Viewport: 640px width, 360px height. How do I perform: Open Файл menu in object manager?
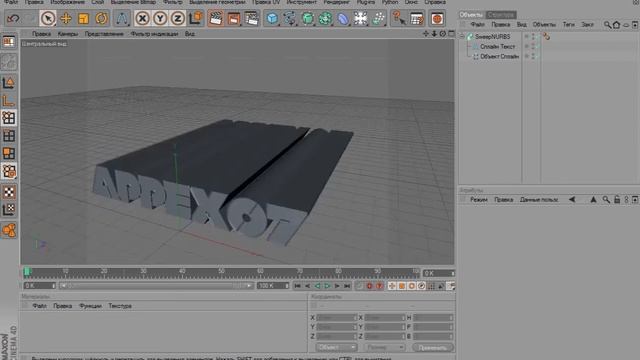point(477,24)
